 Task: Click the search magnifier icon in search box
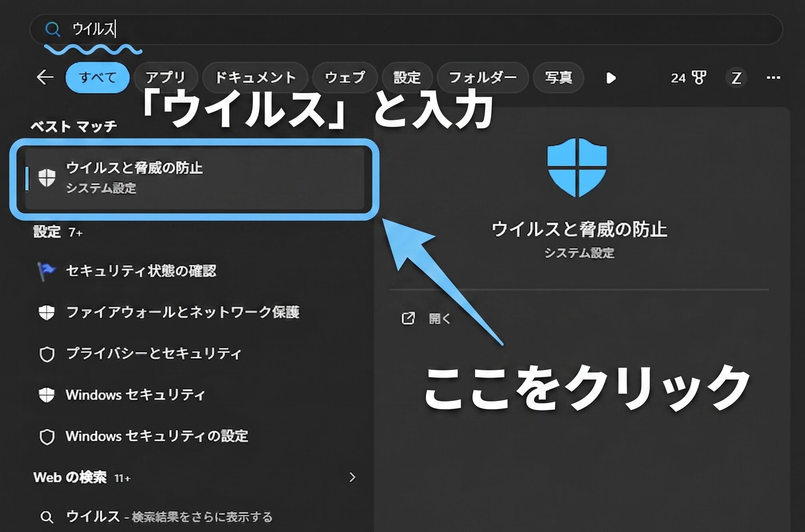(52, 29)
